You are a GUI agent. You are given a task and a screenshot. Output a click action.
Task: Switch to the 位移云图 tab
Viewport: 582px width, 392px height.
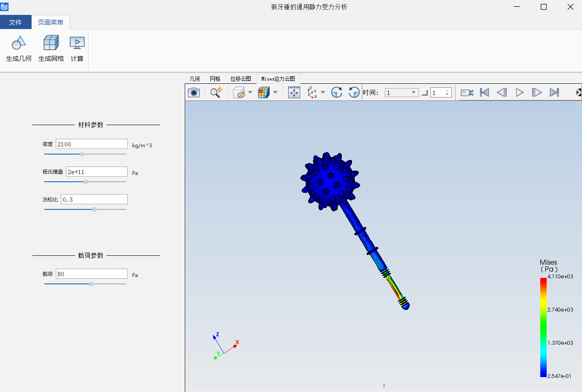click(241, 79)
